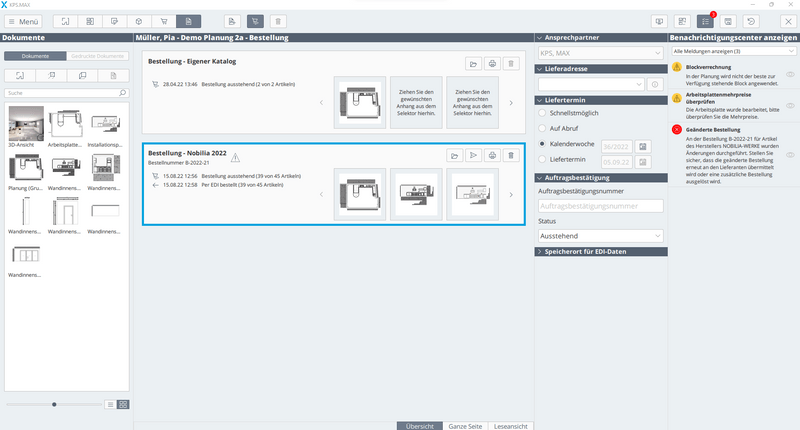Hide the Blockverrechnung notification with its eye icon
This screenshot has width=800, height=430.
coord(791,75)
